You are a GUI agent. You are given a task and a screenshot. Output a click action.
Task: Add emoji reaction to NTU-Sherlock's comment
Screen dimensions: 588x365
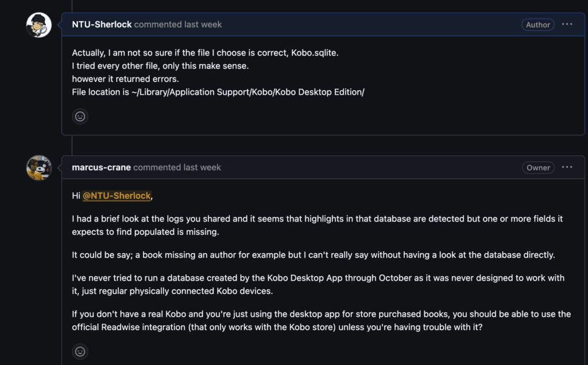point(80,117)
